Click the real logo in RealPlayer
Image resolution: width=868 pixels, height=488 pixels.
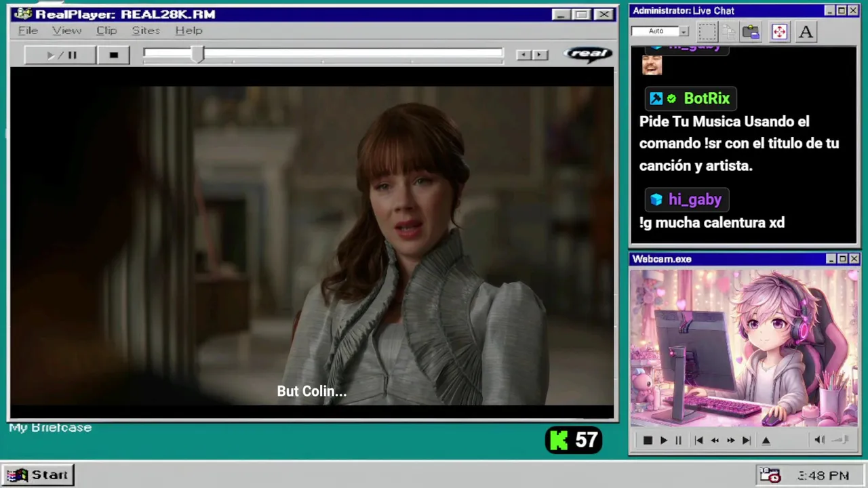pyautogui.click(x=588, y=54)
